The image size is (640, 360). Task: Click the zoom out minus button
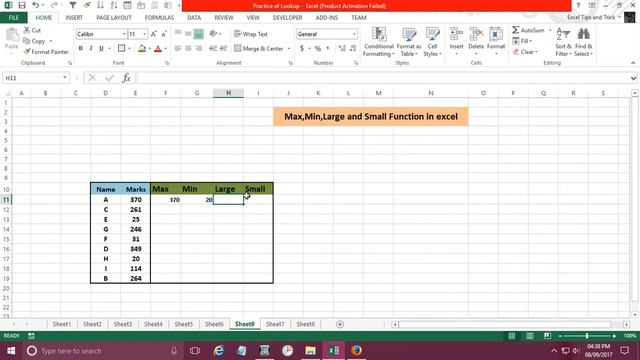click(560, 336)
